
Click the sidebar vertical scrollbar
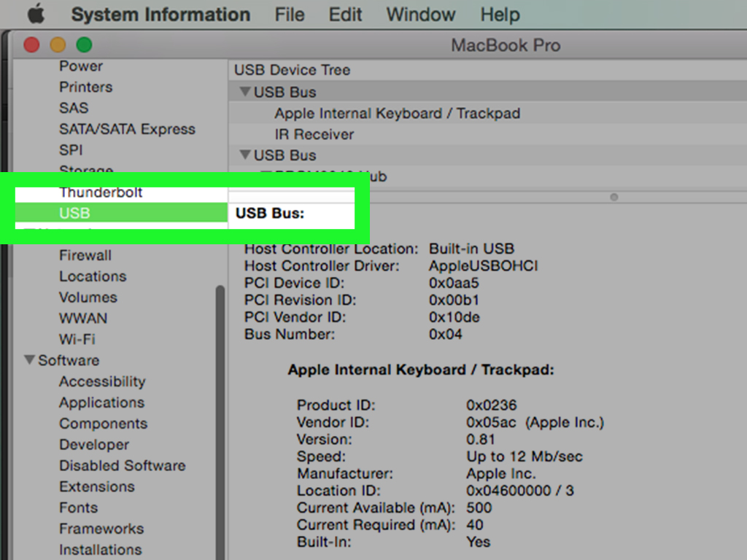pos(220,421)
